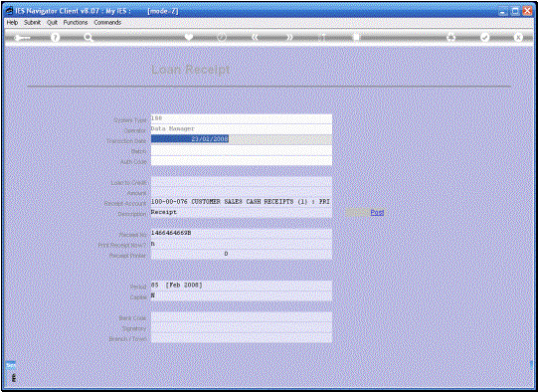The height and width of the screenshot is (392, 538).
Task: Open the Commands menu
Action: point(107,22)
